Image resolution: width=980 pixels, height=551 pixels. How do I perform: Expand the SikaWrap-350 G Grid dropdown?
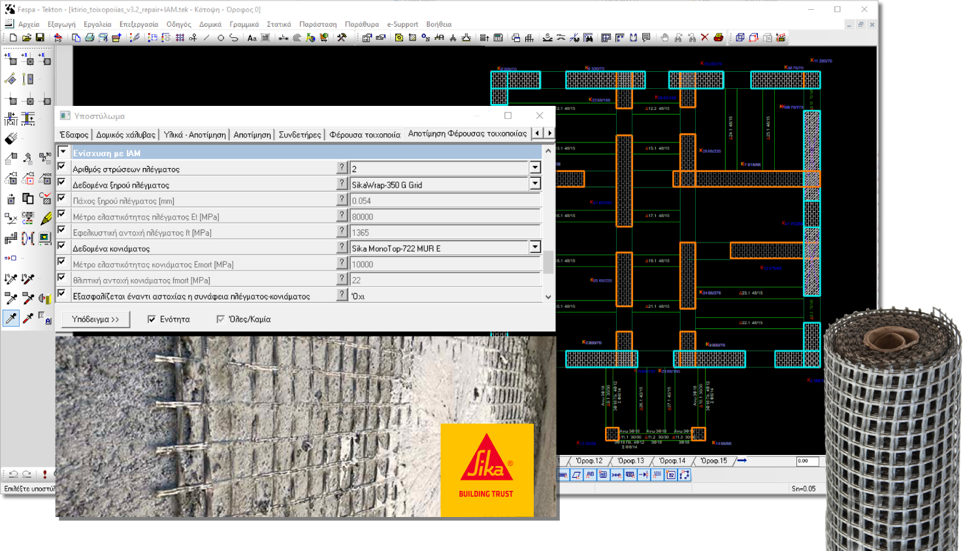point(535,184)
